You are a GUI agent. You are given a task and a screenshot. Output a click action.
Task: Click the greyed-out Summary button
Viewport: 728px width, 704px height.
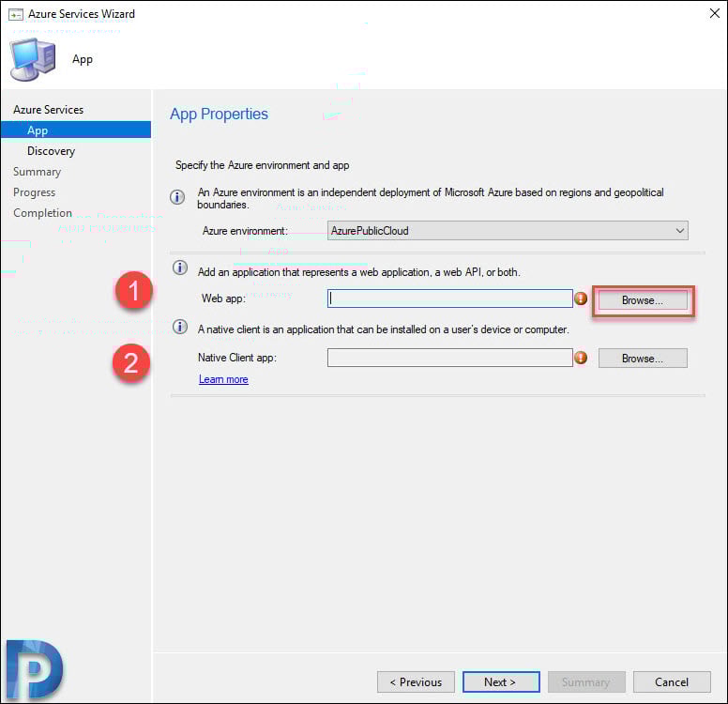pyautogui.click(x=586, y=681)
